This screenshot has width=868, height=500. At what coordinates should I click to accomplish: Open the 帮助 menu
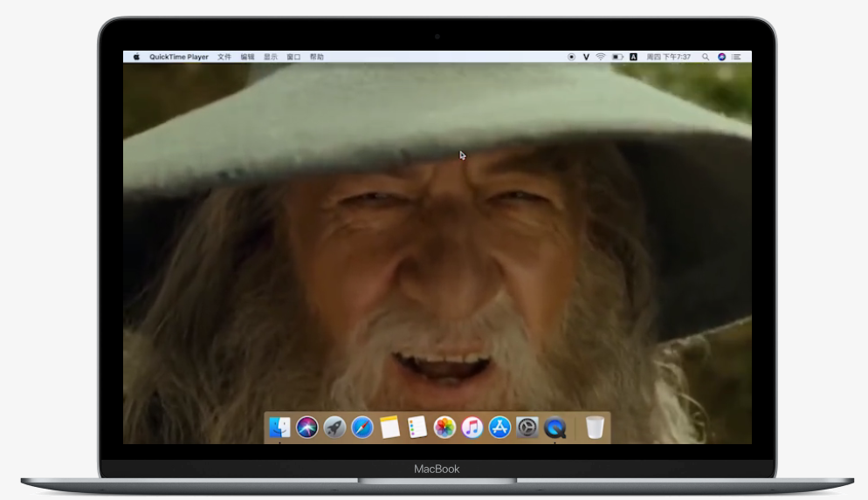click(x=317, y=57)
